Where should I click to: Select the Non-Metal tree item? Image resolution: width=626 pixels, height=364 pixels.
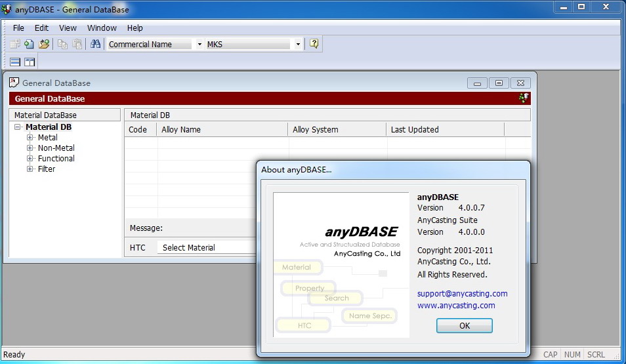[56, 148]
